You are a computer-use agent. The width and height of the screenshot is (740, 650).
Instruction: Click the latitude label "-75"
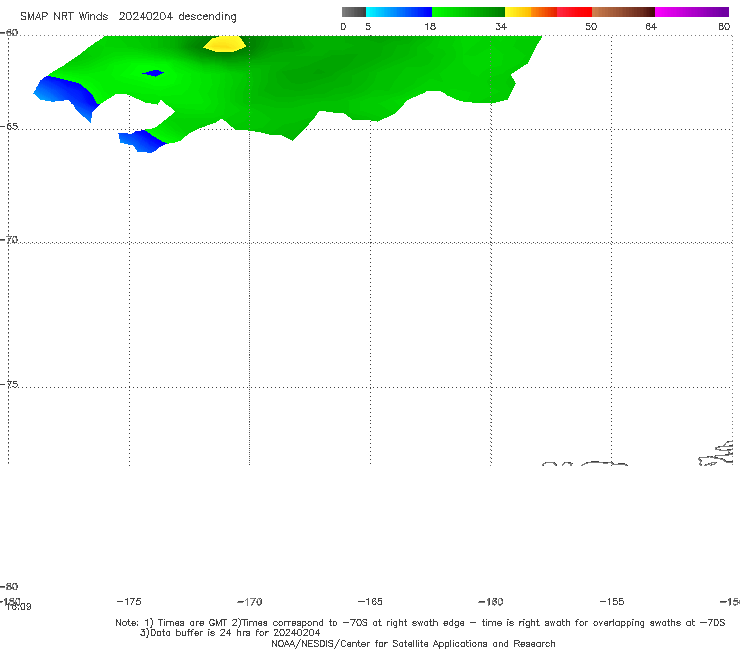point(9,384)
